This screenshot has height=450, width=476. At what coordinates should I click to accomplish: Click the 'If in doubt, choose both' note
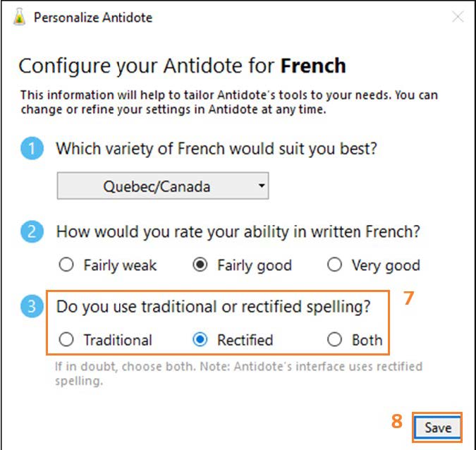(238, 373)
